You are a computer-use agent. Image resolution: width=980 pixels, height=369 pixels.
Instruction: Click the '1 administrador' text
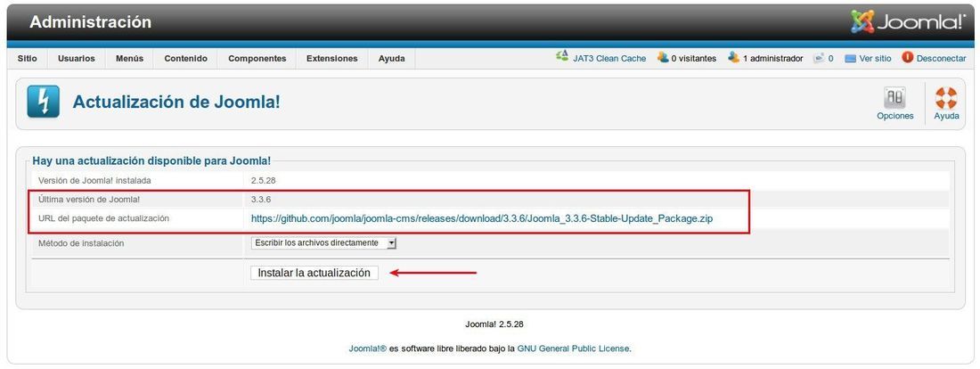[x=772, y=58]
